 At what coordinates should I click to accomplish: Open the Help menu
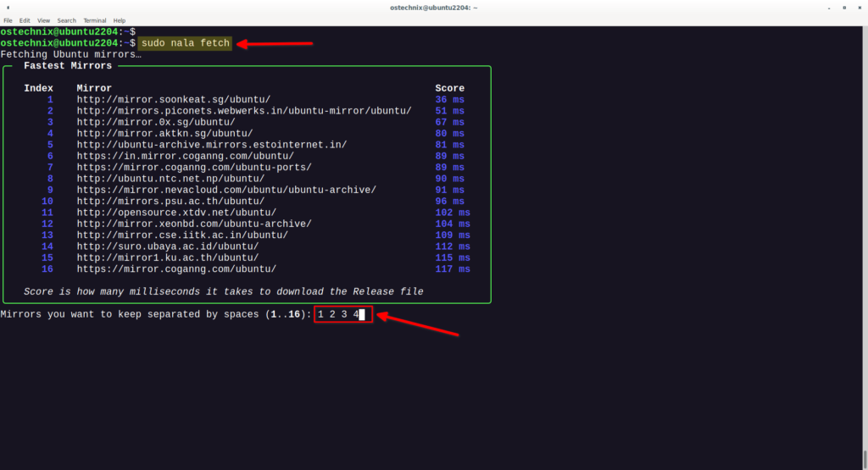120,20
